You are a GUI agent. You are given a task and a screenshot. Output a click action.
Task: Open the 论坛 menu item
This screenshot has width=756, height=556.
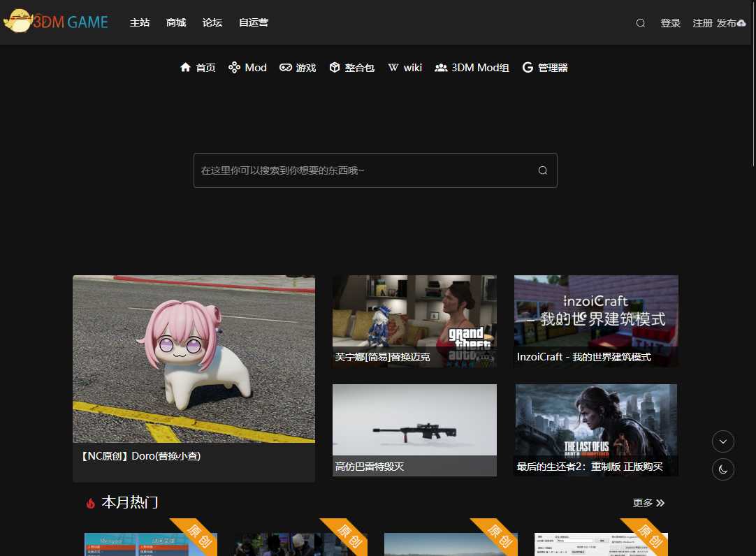[x=212, y=22]
